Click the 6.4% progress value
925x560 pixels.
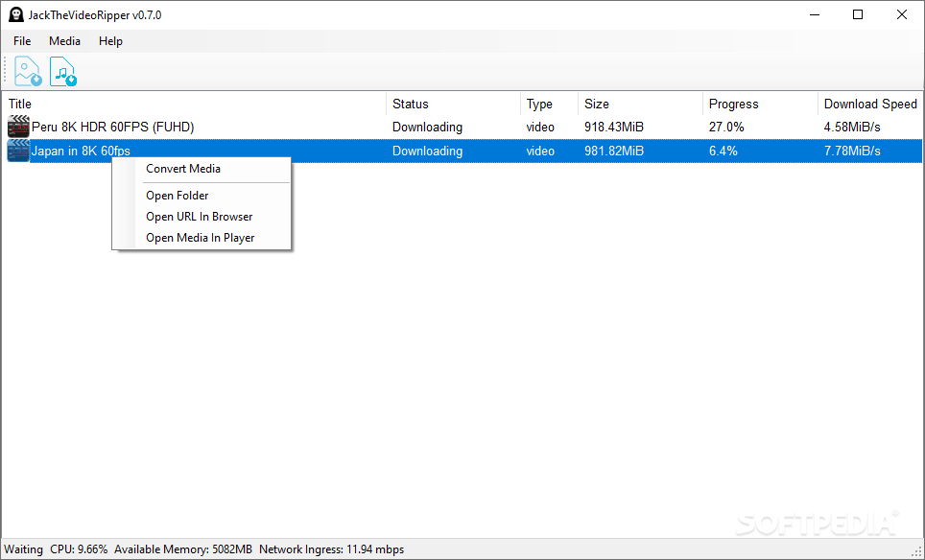point(723,151)
